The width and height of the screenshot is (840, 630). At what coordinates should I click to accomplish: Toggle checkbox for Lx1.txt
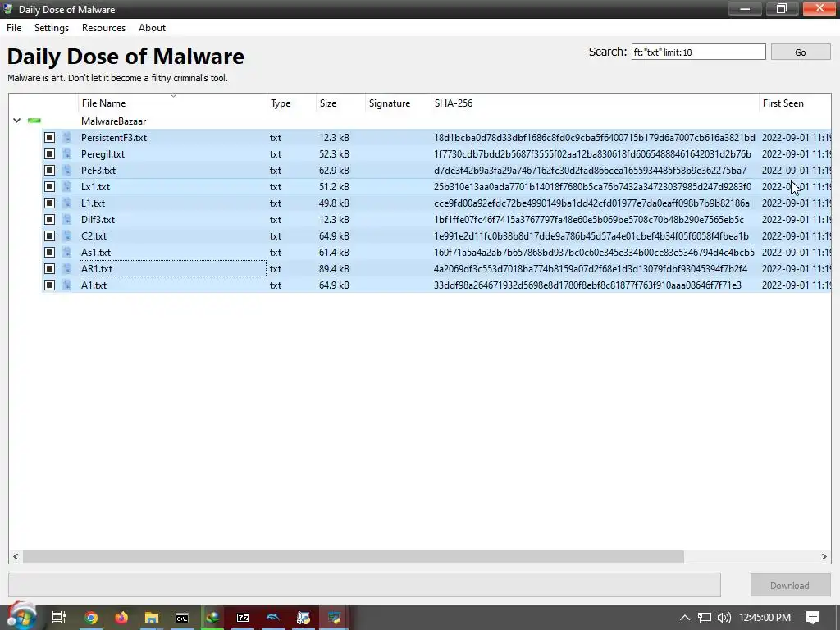49,186
